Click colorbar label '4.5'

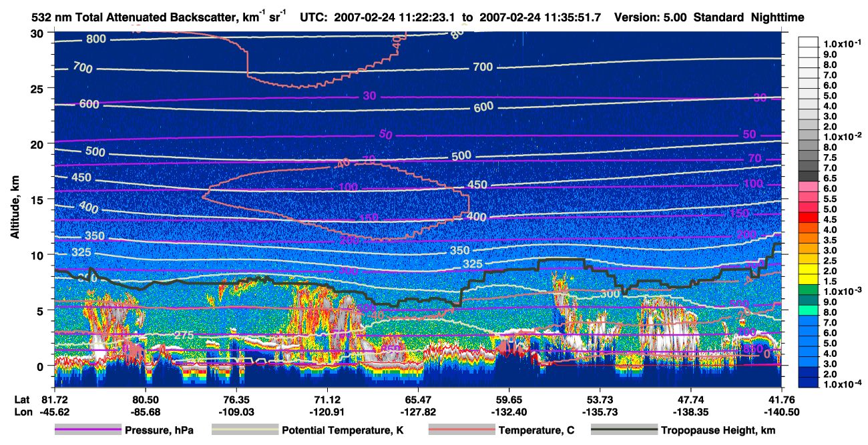pos(830,219)
